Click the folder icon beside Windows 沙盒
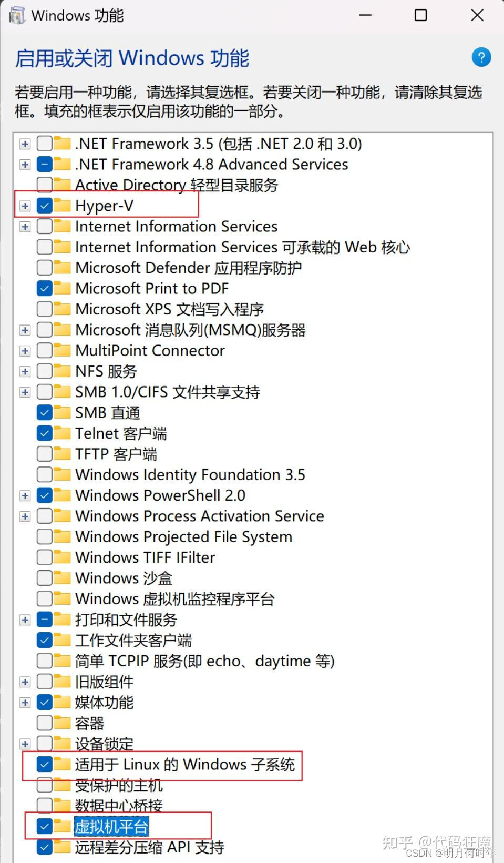This screenshot has height=863, width=504. coord(61,577)
